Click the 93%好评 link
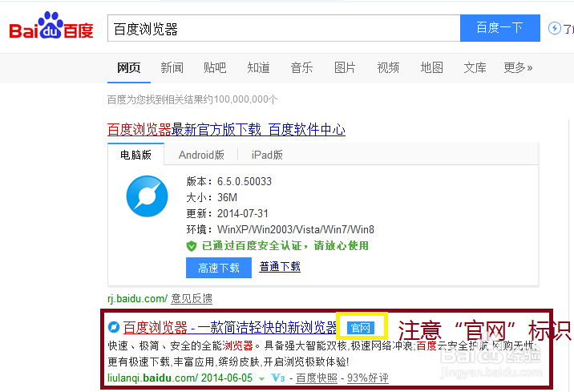Viewport: 574px width, 392px height. (x=367, y=378)
